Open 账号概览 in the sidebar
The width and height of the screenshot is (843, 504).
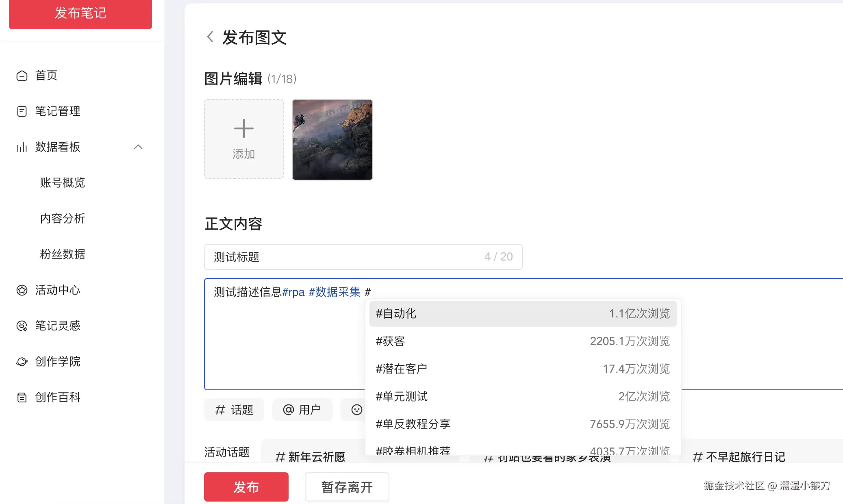pyautogui.click(x=62, y=183)
